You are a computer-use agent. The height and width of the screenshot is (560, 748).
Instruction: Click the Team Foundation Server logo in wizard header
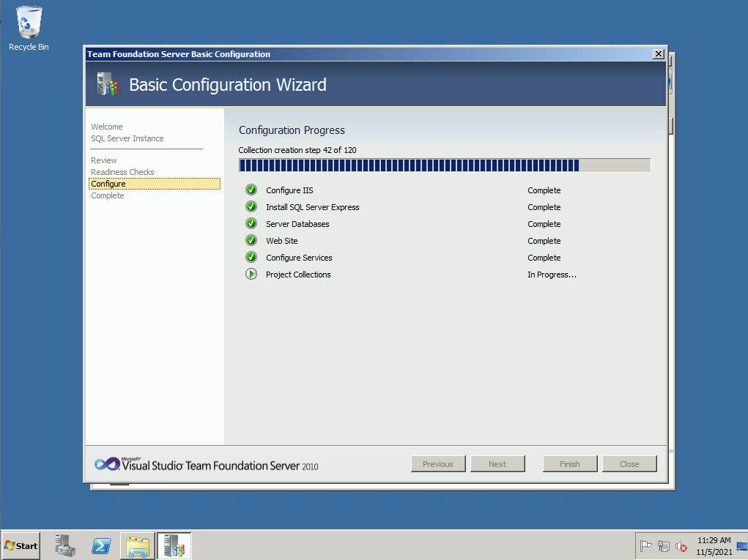[x=107, y=85]
